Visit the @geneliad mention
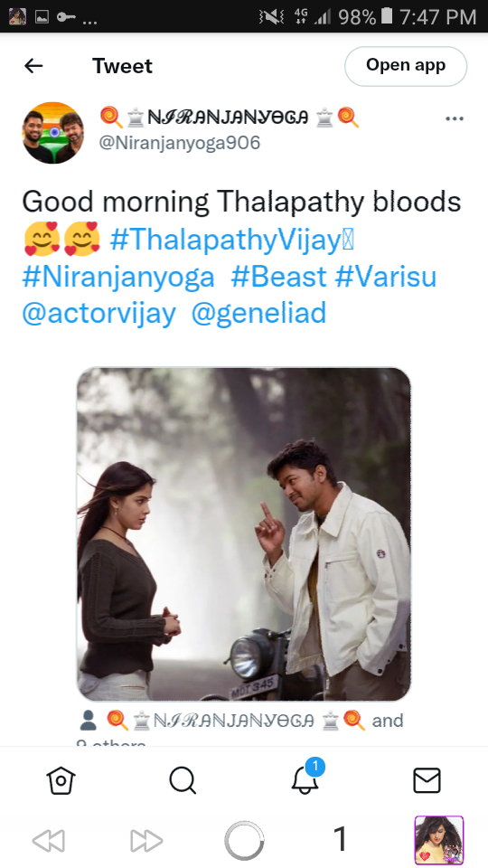 click(259, 314)
